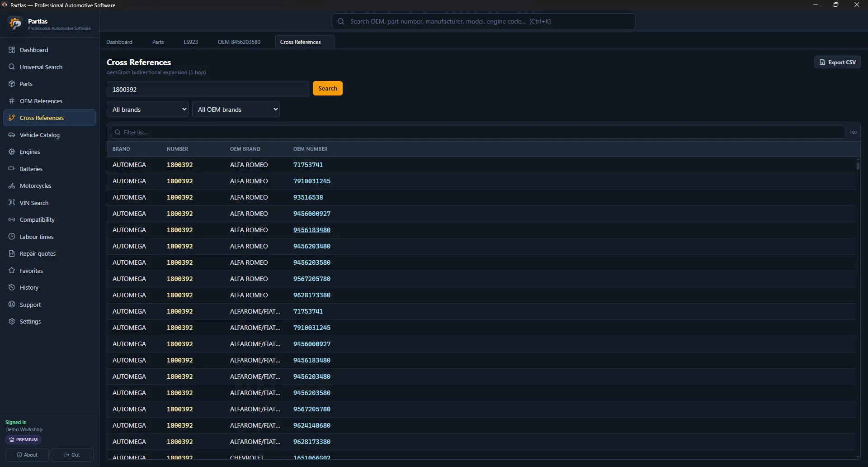Screen dimensions: 868x467
Task: Open the All brands dropdown
Action: [x=147, y=109]
